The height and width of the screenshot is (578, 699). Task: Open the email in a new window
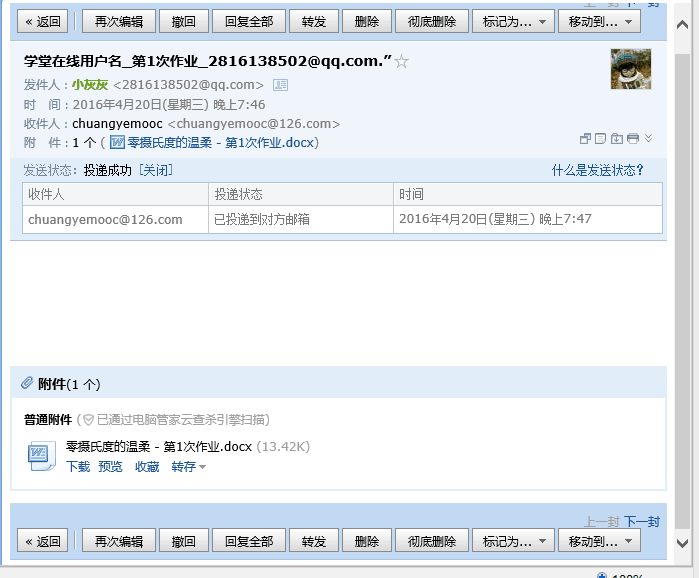pos(585,139)
